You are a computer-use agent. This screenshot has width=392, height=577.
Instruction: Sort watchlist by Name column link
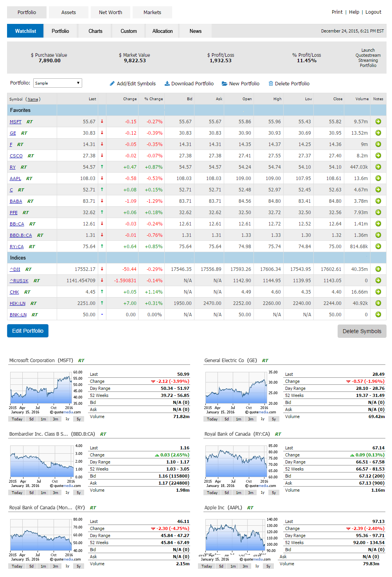coord(33,99)
